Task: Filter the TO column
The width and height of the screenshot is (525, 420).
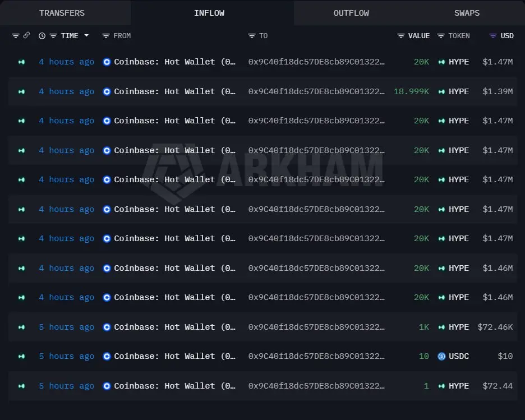Action: tap(252, 36)
